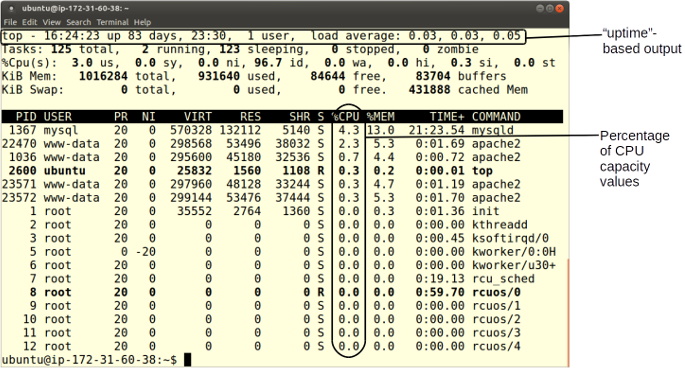Image resolution: width=685 pixels, height=370 pixels.
Task: Click the kthreadd command entry
Action: [500, 225]
